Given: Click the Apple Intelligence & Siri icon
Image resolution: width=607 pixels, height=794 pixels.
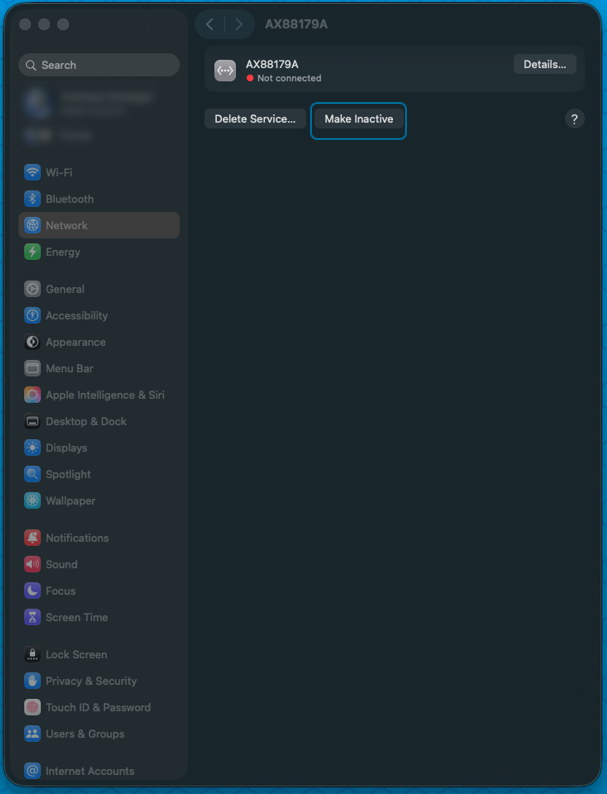Looking at the screenshot, I should coord(33,395).
